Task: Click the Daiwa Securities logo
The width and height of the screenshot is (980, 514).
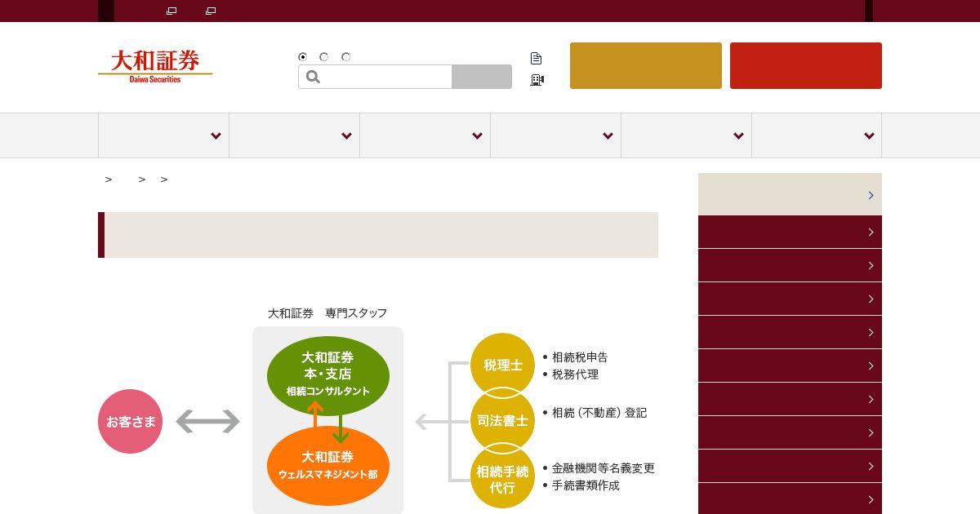Action: click(x=155, y=67)
